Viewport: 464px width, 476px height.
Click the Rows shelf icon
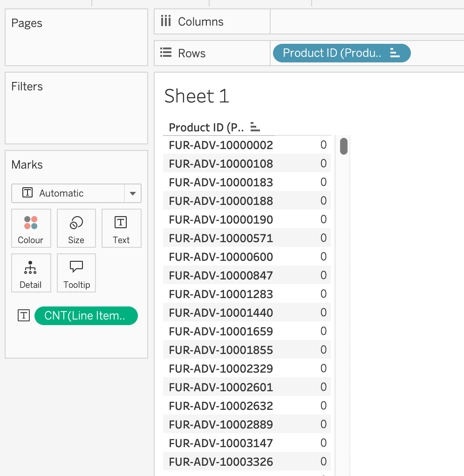(x=166, y=53)
